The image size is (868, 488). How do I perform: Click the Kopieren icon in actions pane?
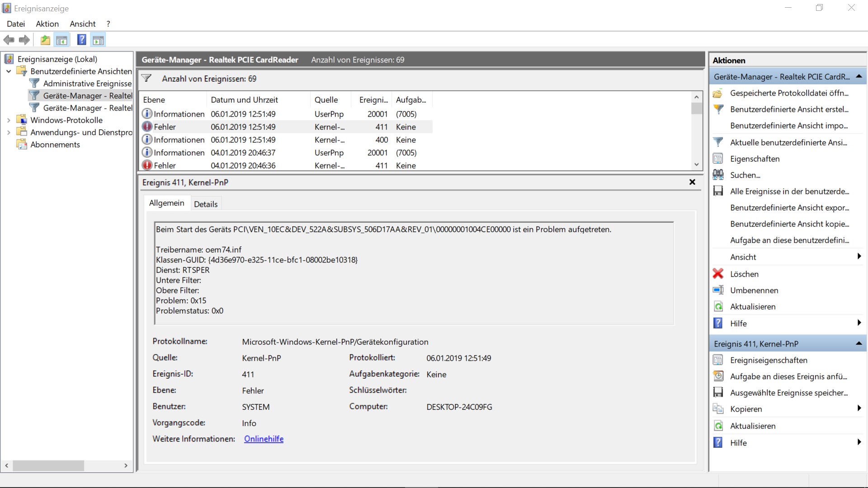[x=718, y=409]
